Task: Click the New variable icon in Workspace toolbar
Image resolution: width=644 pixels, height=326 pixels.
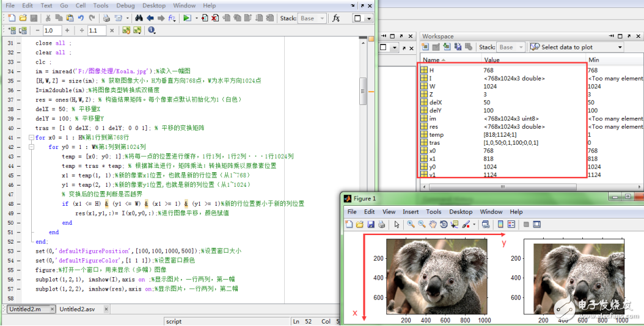Action: tap(426, 47)
